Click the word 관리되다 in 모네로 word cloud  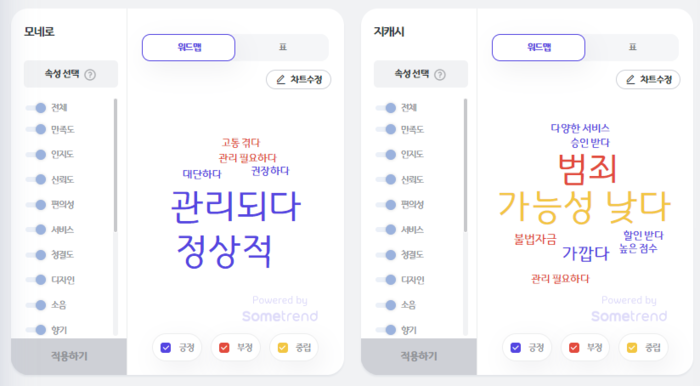(236, 206)
